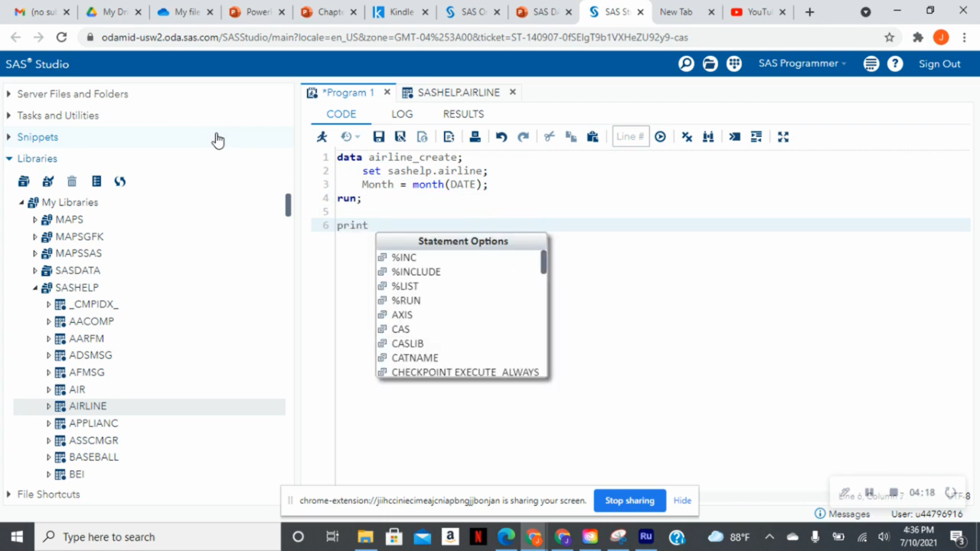The image size is (980, 551).
Task: Choose AXIS from Statement Options
Action: click(402, 315)
